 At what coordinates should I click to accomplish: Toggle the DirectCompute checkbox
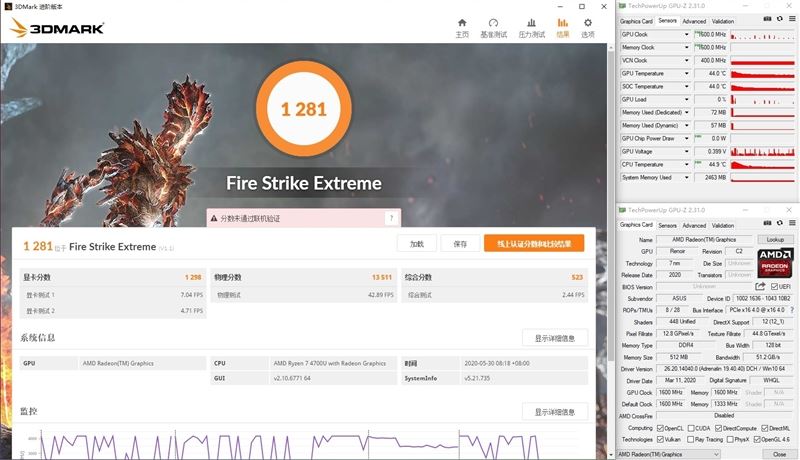point(718,428)
